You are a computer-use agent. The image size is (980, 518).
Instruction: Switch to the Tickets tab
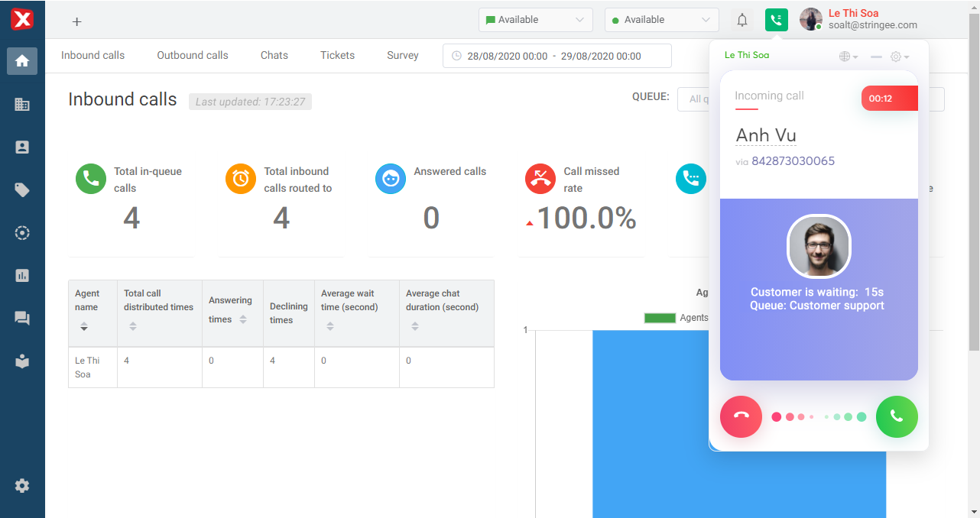tap(337, 55)
